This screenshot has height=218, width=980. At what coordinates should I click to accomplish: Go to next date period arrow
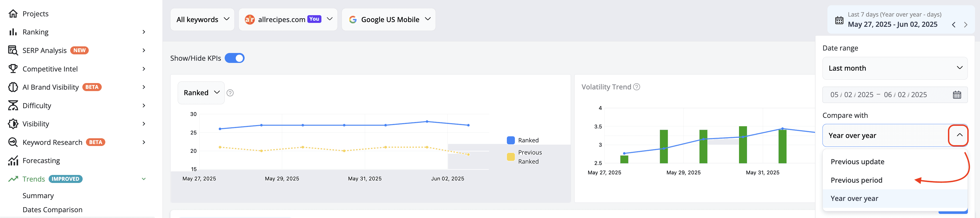pos(966,25)
